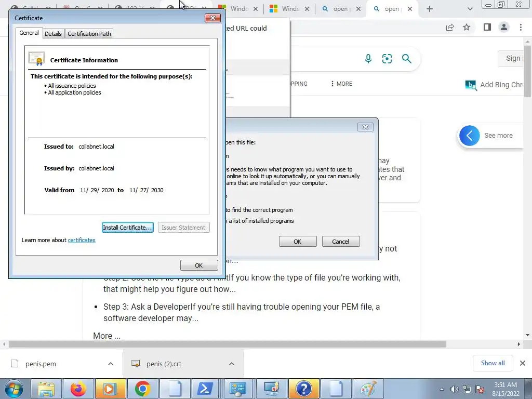Click 'All application policies' bullet text
The image size is (532, 399).
[75, 92]
